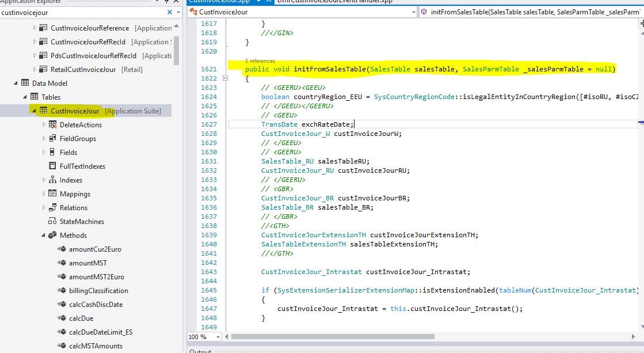Click the DeleteActions node icon
The height and width of the screenshot is (353, 644).
point(52,124)
